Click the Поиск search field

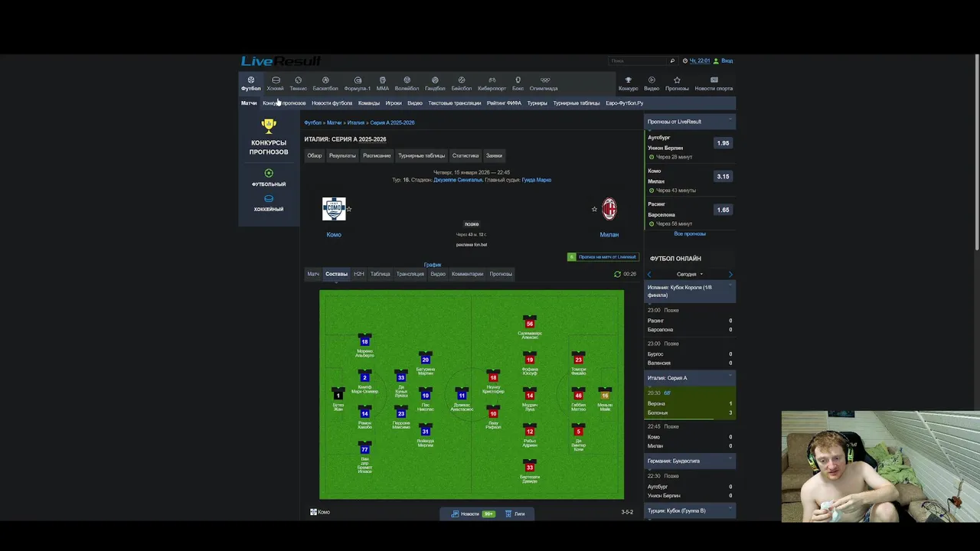click(639, 60)
